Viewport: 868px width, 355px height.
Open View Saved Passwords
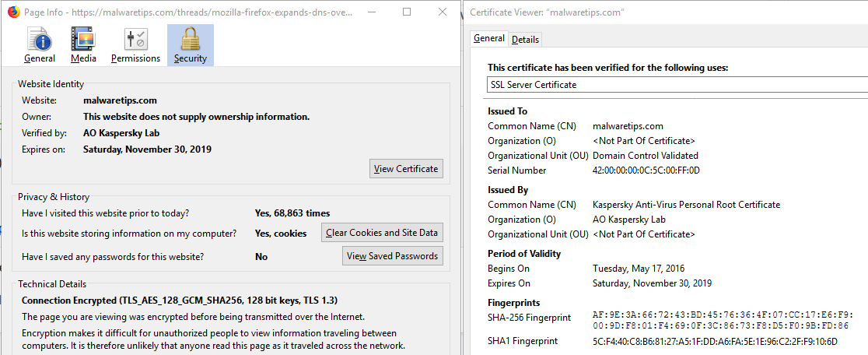tap(393, 256)
